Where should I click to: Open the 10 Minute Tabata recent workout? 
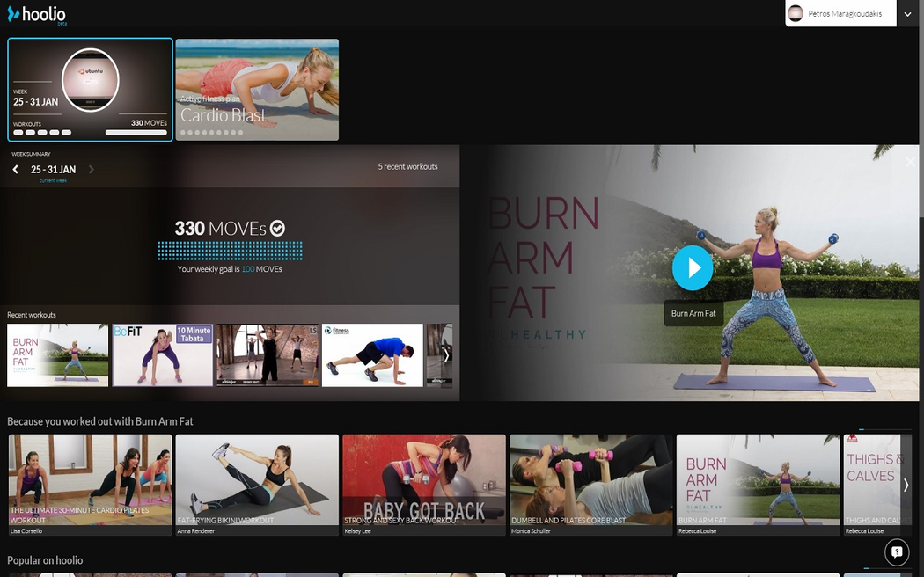[163, 354]
